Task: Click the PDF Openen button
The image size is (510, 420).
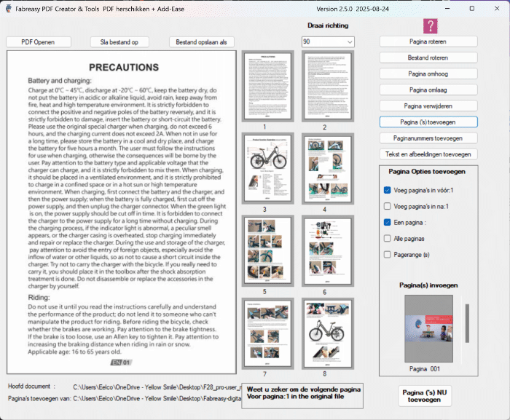Action: [39, 42]
